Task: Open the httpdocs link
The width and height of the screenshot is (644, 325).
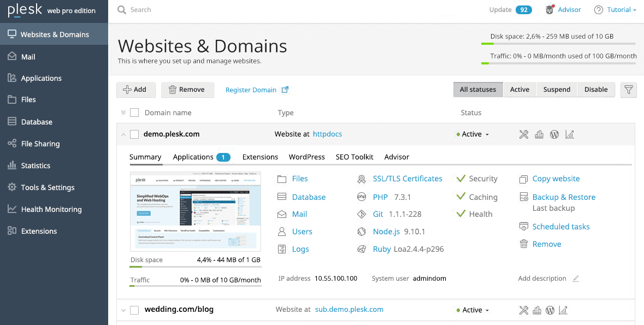Action: point(327,134)
